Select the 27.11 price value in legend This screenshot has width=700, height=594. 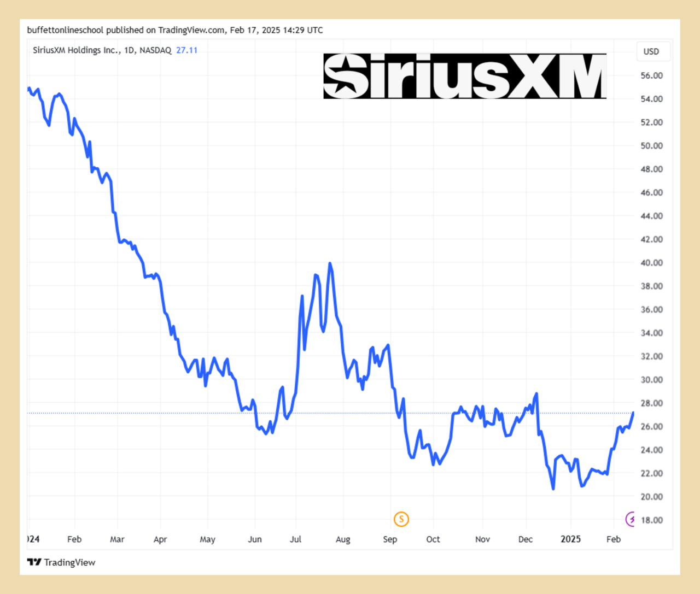click(186, 50)
